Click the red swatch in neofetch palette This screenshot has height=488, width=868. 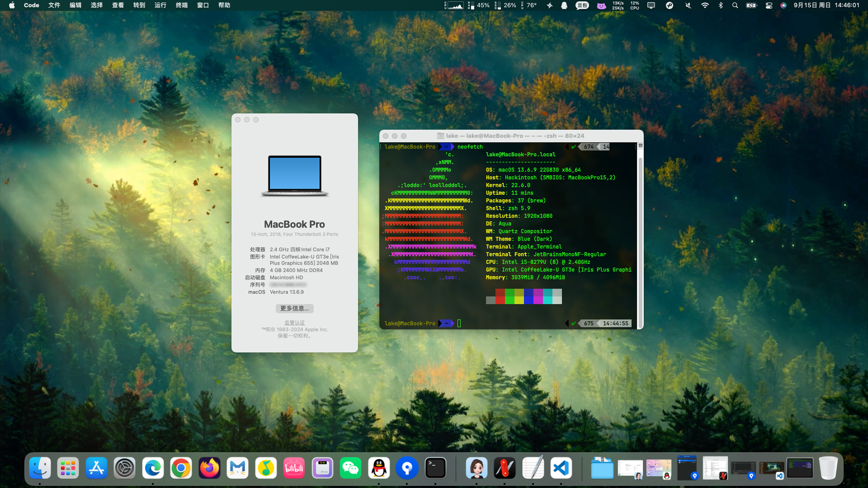(500, 296)
